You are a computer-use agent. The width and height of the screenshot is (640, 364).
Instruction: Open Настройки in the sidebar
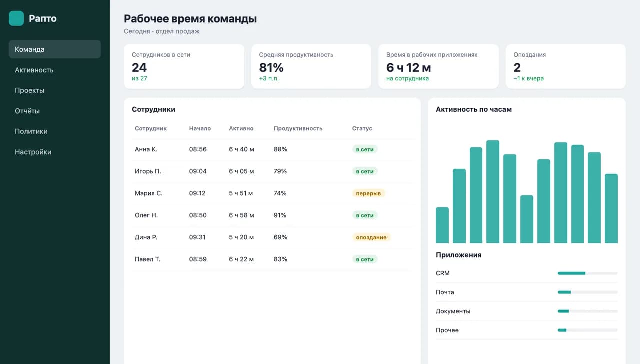pos(55,152)
